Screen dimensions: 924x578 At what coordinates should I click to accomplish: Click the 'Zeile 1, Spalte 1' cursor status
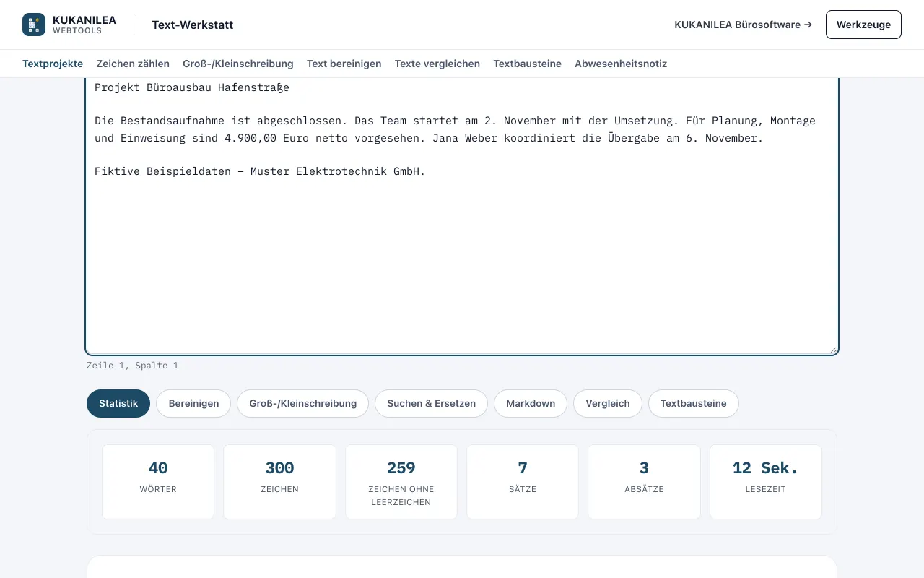(x=132, y=366)
